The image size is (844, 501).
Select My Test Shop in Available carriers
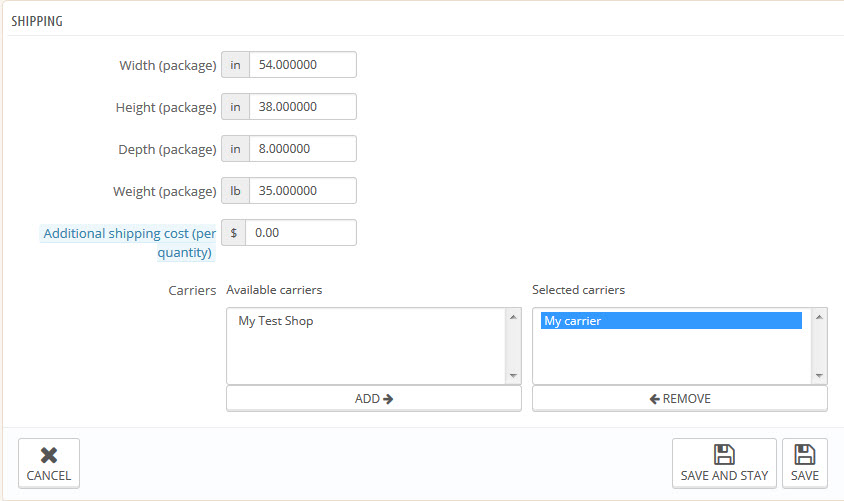[x=276, y=321]
